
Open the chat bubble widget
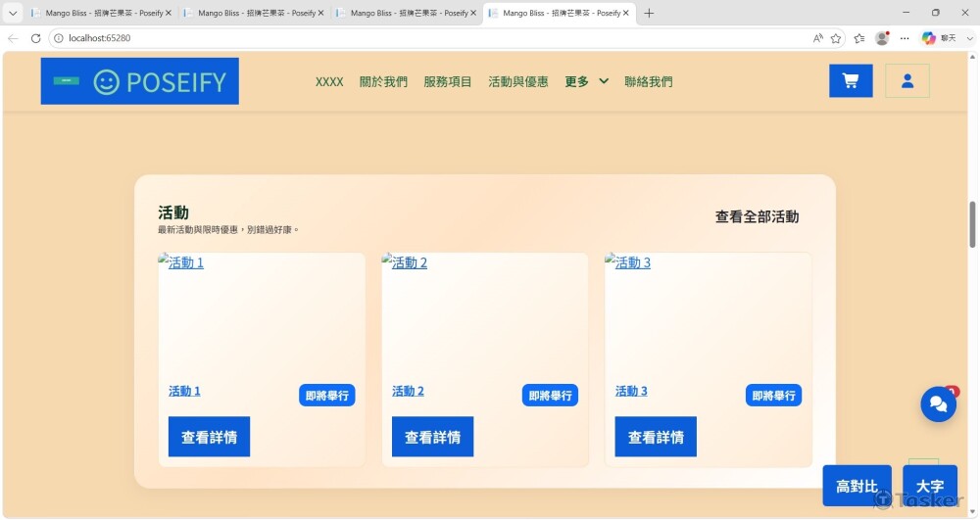938,403
